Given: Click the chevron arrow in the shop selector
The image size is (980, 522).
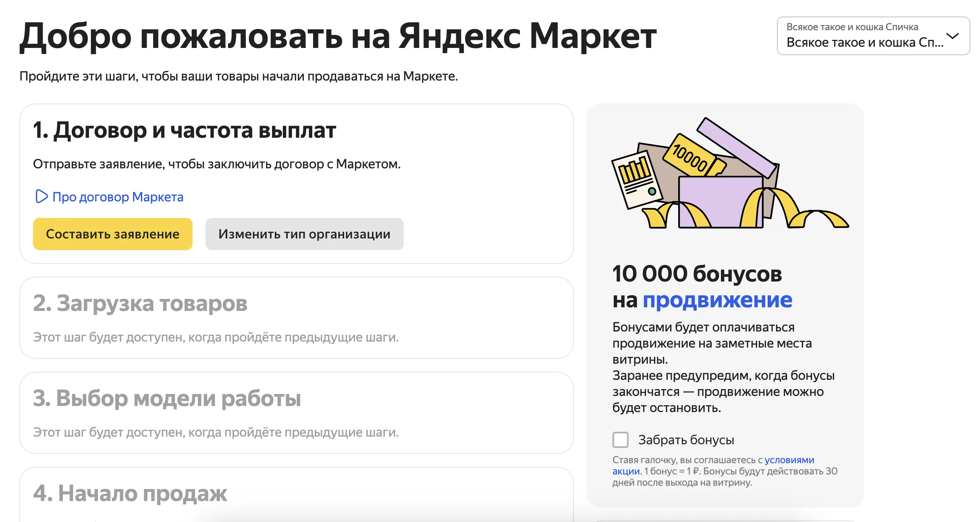Looking at the screenshot, I should pos(953,36).
